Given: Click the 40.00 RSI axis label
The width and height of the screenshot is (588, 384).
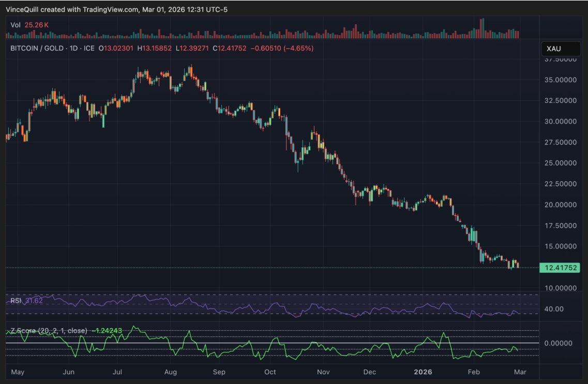Looking at the screenshot, I should (x=554, y=309).
